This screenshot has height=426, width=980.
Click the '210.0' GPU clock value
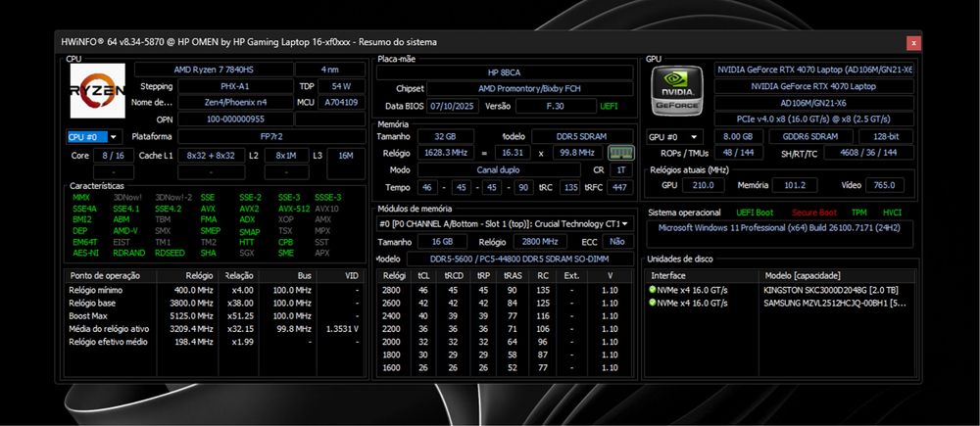[x=703, y=185]
